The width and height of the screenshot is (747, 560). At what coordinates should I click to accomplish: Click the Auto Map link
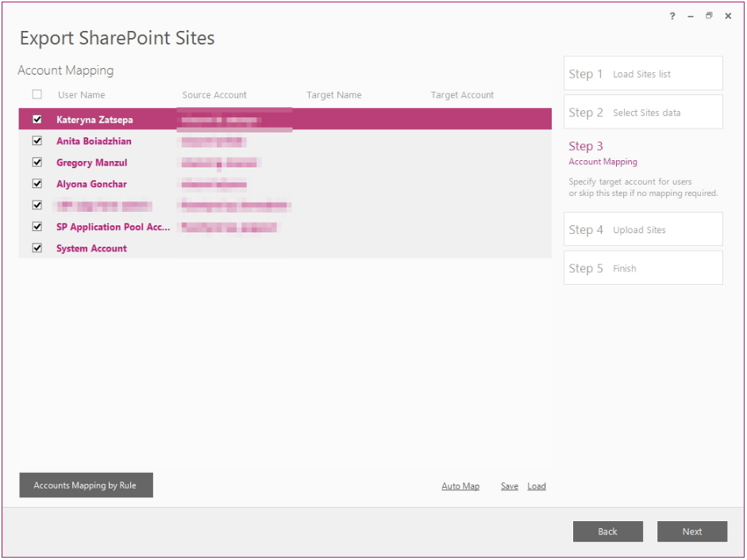460,486
